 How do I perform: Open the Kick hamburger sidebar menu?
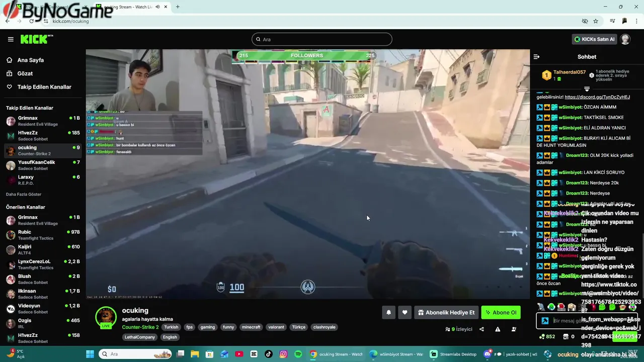tap(11, 39)
